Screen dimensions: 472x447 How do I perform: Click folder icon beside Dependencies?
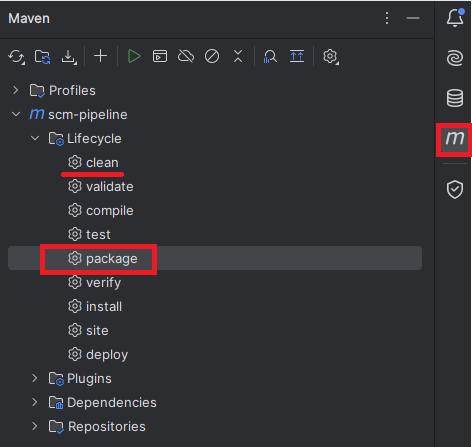coord(56,403)
